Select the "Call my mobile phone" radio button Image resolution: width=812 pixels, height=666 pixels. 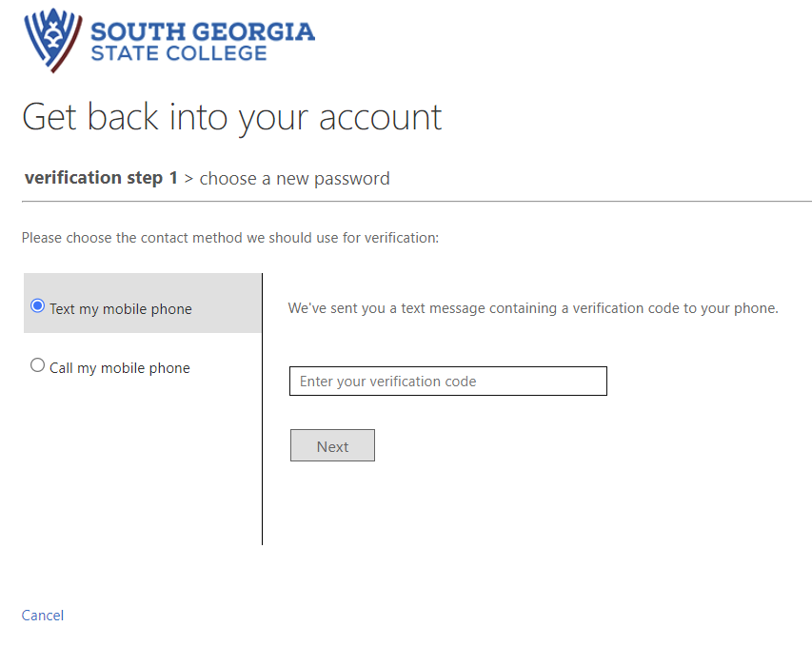[x=38, y=365]
